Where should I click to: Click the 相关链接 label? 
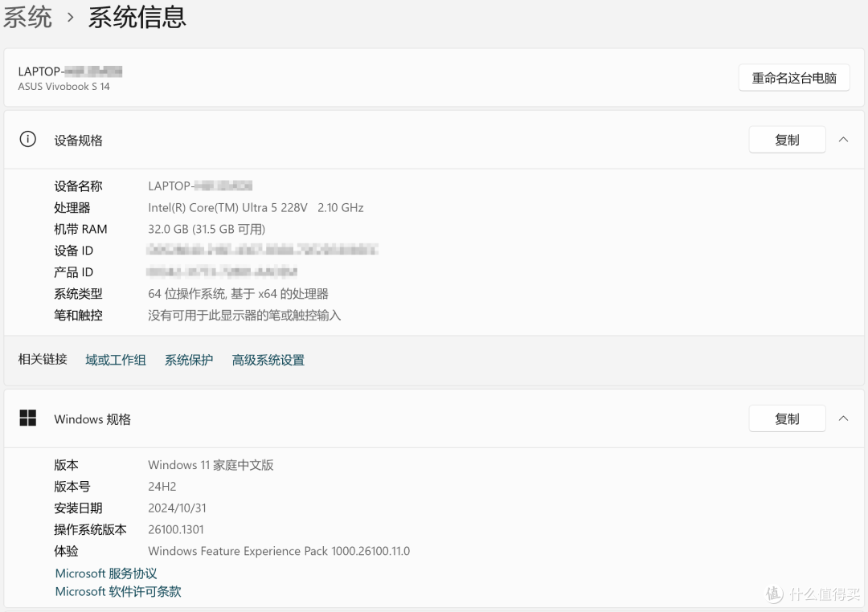(43, 359)
